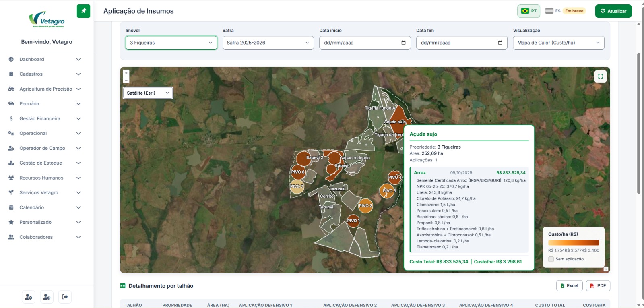This screenshot has height=308, width=644.
Task: Expand the Gestão Financeira menu
Action: 47,118
